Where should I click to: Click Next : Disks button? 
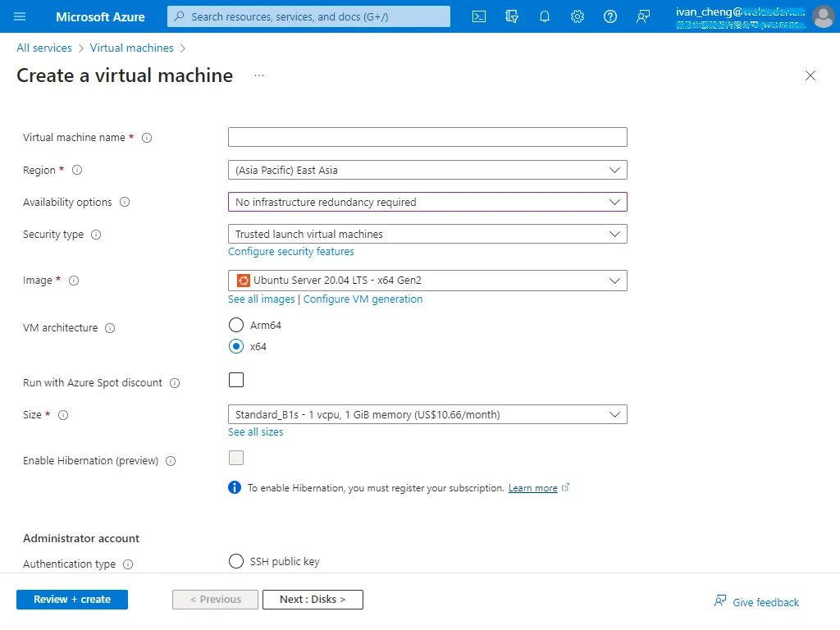[x=313, y=600]
